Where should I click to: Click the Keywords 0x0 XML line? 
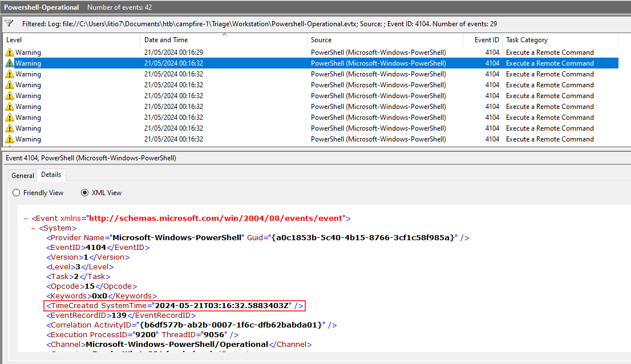point(102,296)
